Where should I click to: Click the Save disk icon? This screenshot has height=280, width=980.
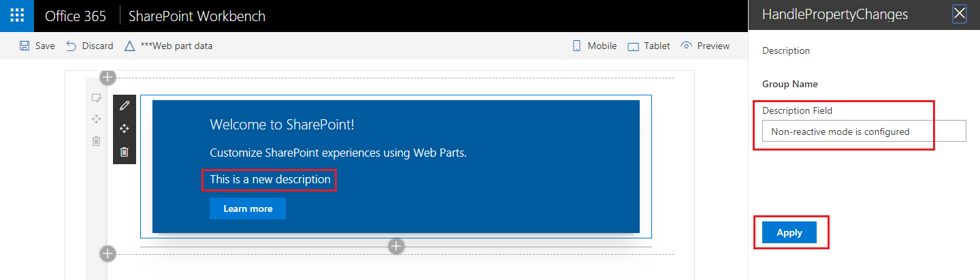pos(24,46)
